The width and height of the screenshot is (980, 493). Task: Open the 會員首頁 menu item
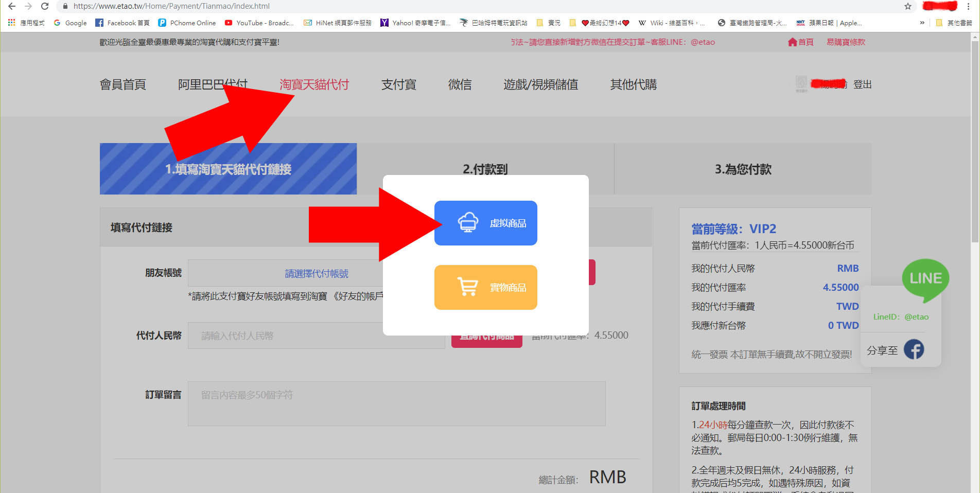pyautogui.click(x=122, y=84)
